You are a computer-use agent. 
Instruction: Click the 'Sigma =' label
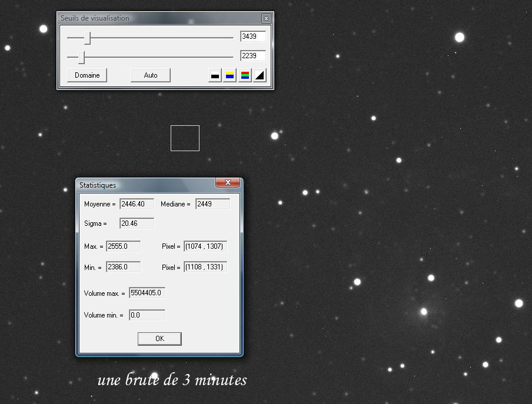tap(95, 223)
